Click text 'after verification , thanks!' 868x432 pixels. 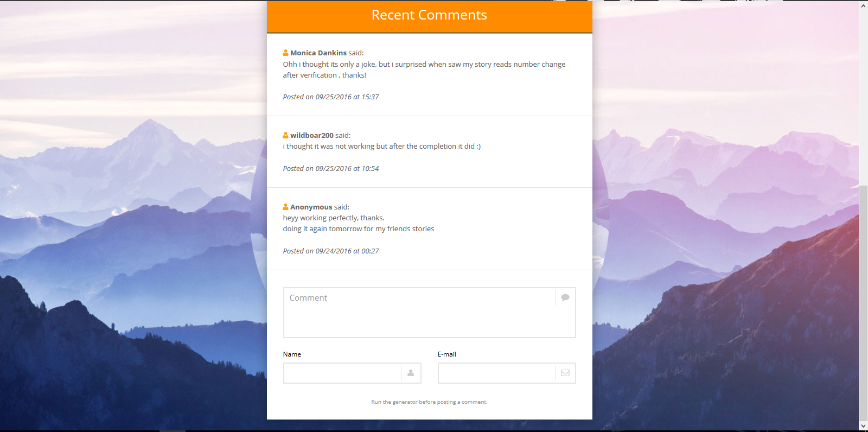click(x=324, y=75)
